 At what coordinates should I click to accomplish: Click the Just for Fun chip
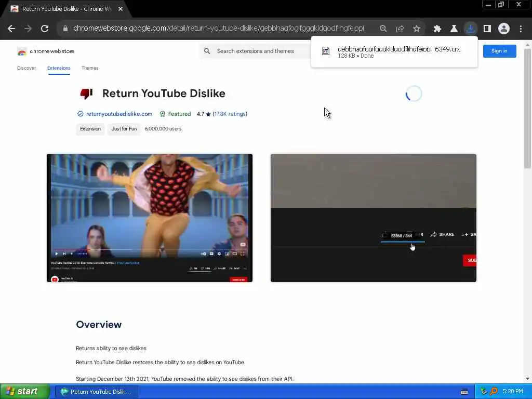124,129
